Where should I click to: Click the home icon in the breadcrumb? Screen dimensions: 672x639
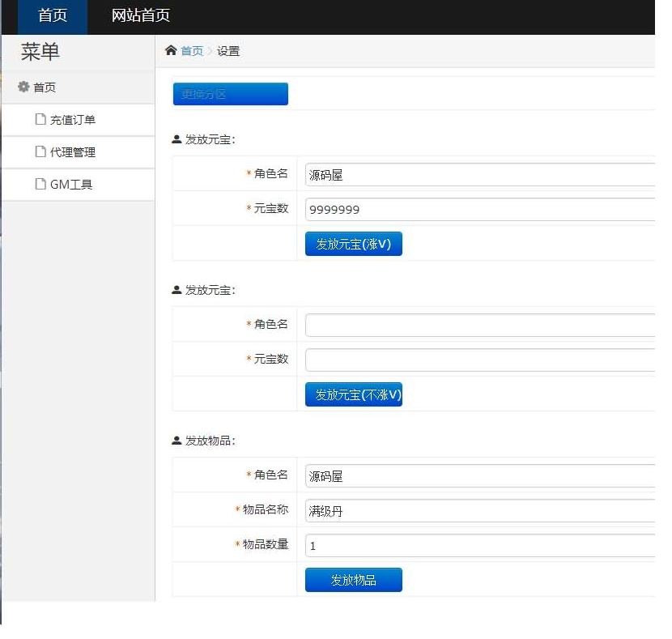(171, 51)
